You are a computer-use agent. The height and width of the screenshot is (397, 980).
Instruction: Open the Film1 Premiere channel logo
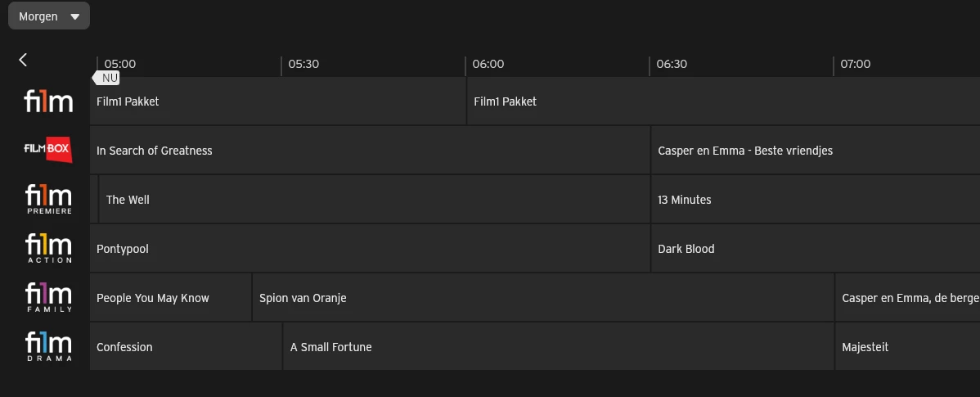[x=48, y=200]
